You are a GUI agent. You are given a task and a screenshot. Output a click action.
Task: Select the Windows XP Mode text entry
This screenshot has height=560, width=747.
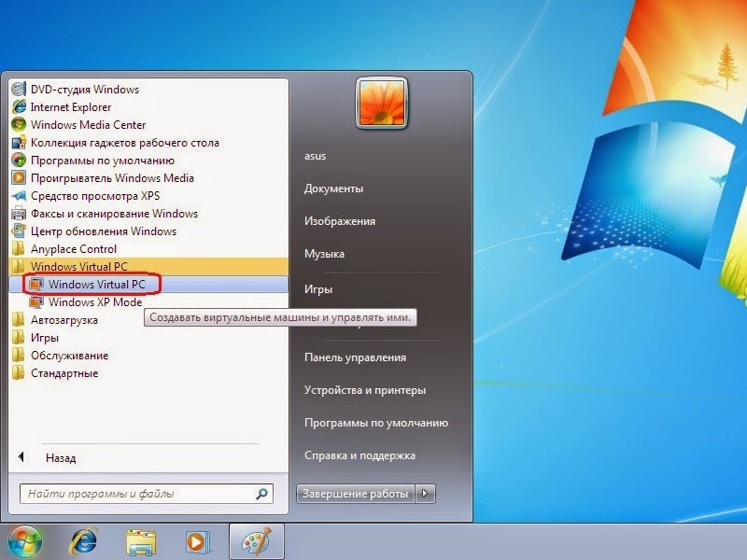[95, 302]
